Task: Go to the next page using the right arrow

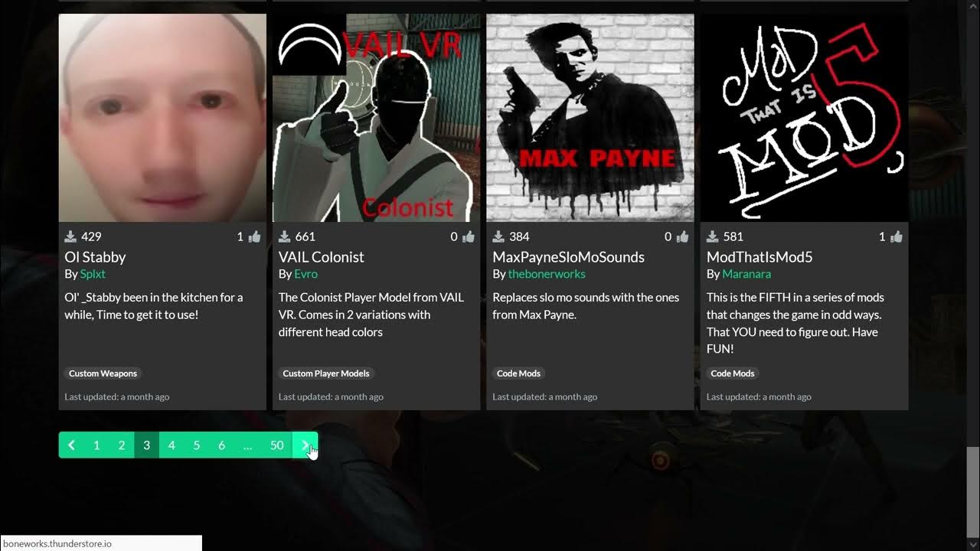Action: pos(305,445)
